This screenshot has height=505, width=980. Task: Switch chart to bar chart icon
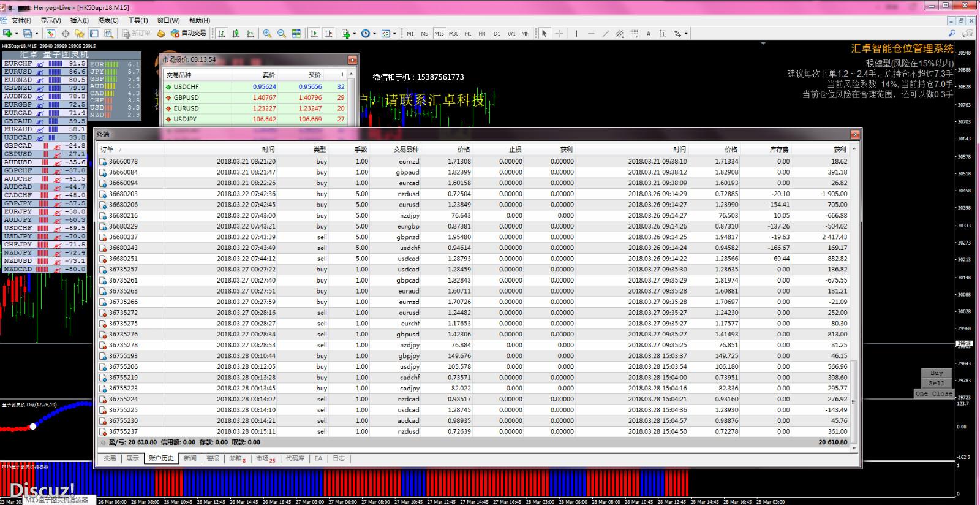point(222,34)
